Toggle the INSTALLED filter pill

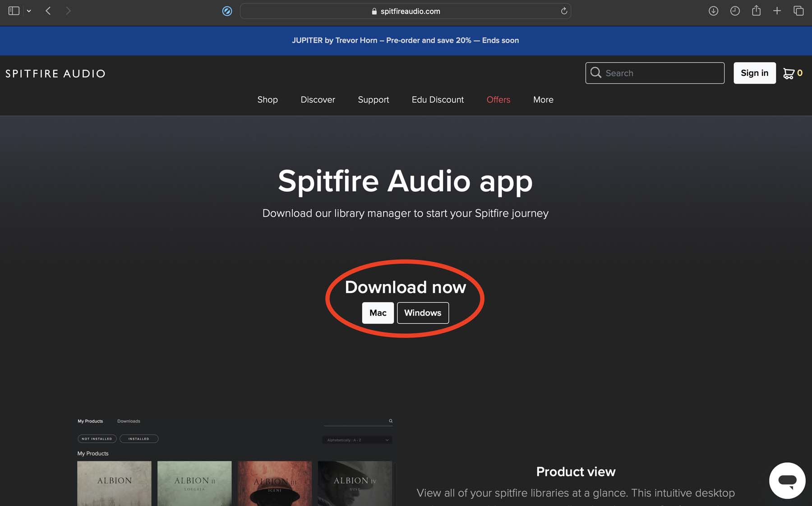point(139,439)
